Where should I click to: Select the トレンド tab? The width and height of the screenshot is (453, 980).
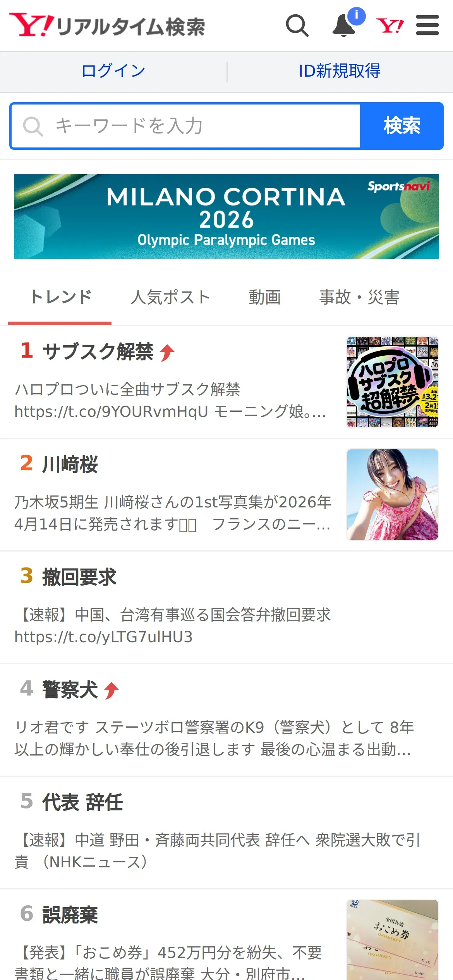[60, 297]
